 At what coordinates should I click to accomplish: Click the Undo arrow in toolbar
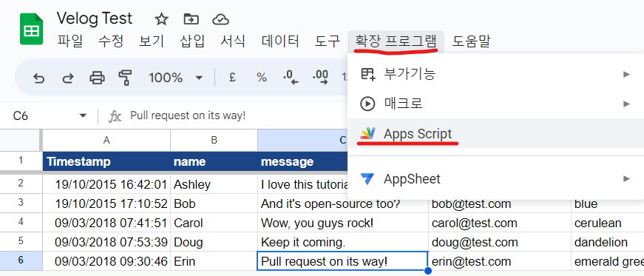tap(38, 78)
